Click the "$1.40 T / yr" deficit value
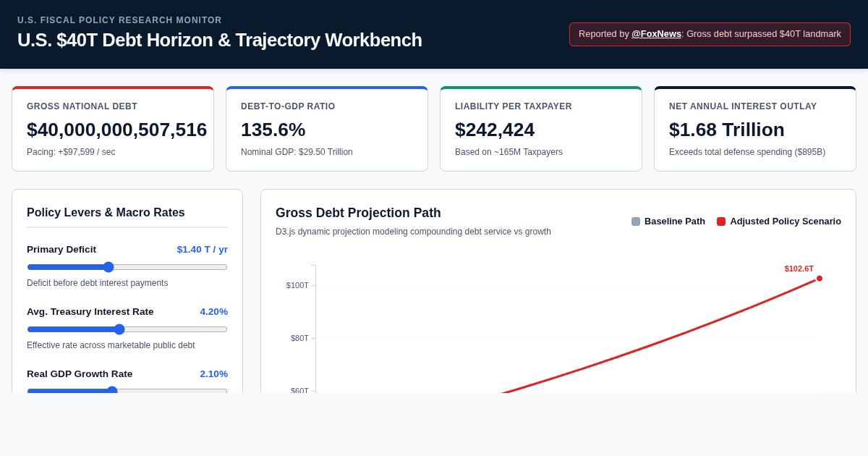The width and height of the screenshot is (868, 456). pyautogui.click(x=203, y=250)
